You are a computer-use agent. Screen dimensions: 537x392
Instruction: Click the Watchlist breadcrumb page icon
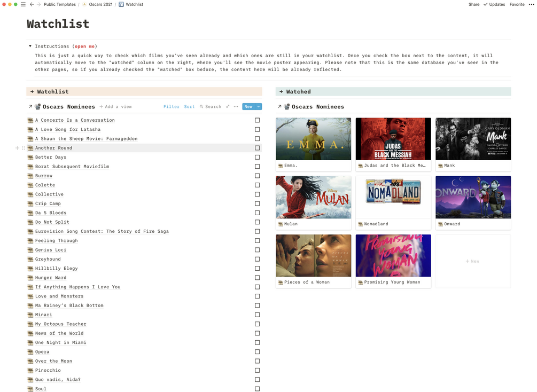[121, 4]
